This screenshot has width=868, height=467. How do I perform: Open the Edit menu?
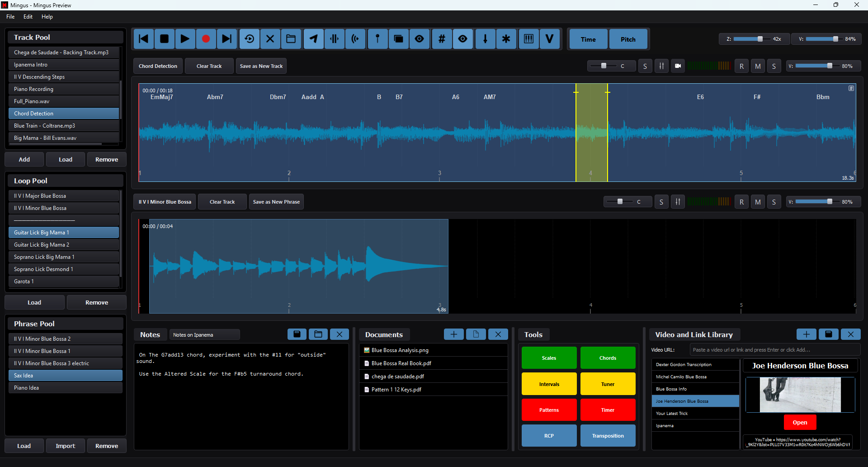[x=28, y=17]
